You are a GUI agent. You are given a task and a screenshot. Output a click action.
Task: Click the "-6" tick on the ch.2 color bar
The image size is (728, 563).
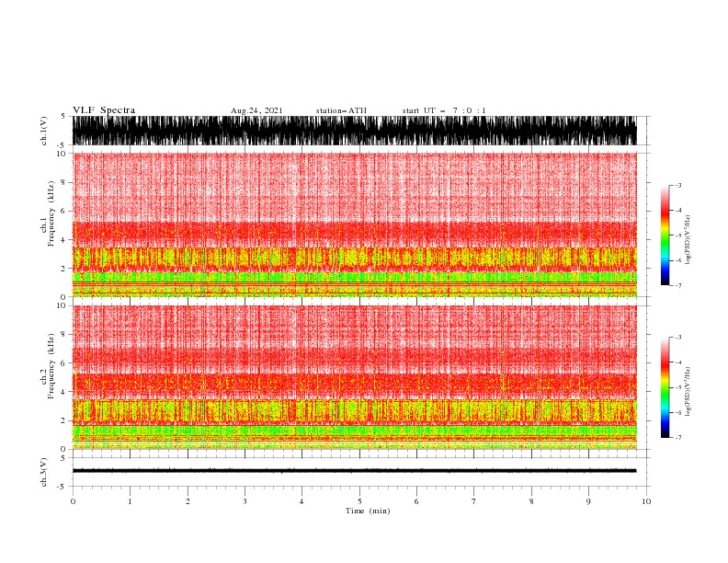pos(677,412)
